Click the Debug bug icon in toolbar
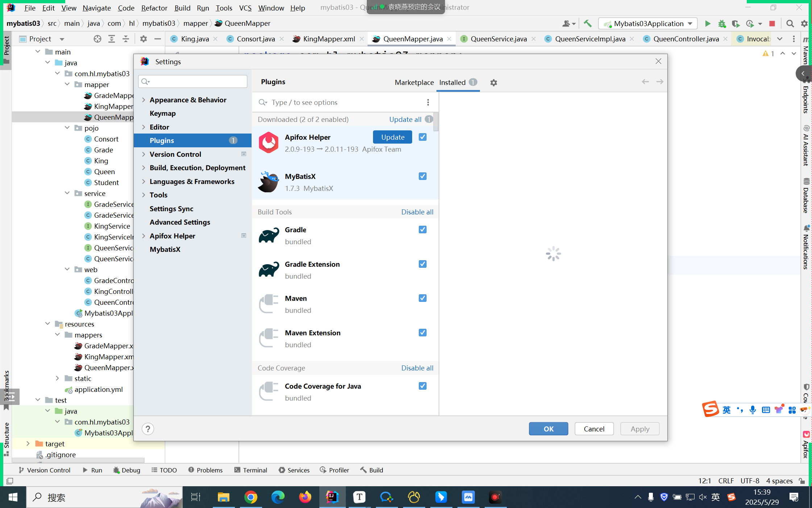The height and width of the screenshot is (508, 812). coord(722,24)
